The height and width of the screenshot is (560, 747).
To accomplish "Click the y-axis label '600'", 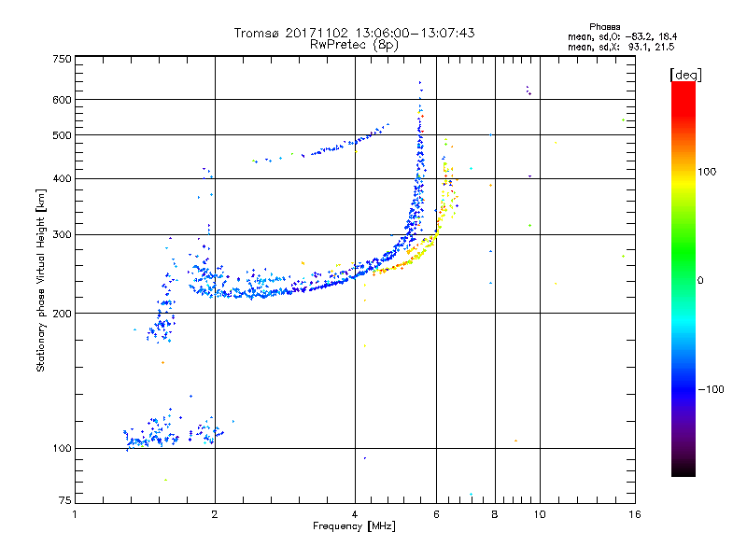I will click(62, 100).
